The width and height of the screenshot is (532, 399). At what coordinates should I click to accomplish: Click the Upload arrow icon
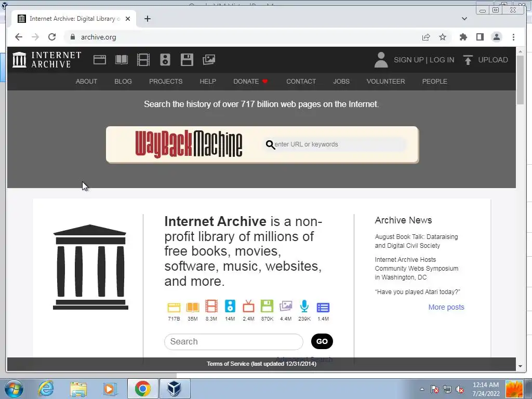pyautogui.click(x=468, y=60)
